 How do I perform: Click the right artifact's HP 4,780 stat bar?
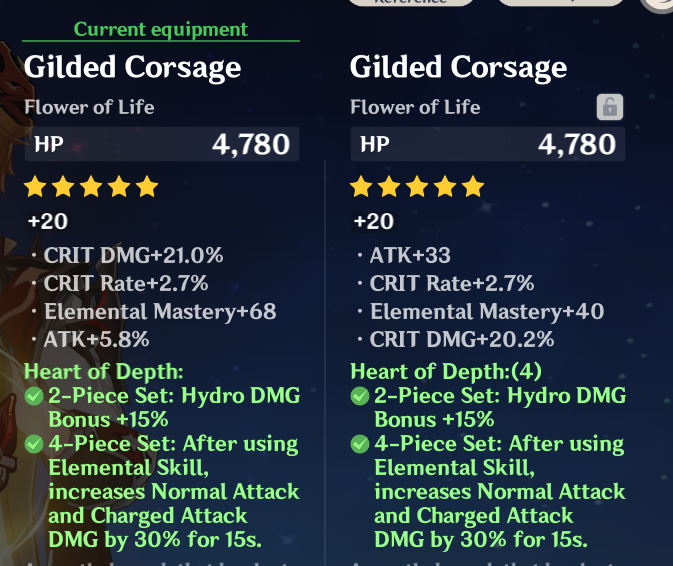(x=488, y=144)
